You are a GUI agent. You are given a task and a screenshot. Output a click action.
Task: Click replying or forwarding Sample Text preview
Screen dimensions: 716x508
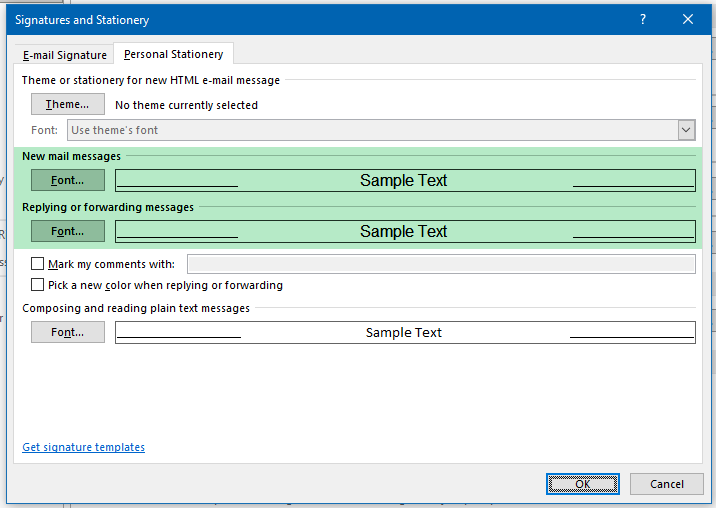405,231
